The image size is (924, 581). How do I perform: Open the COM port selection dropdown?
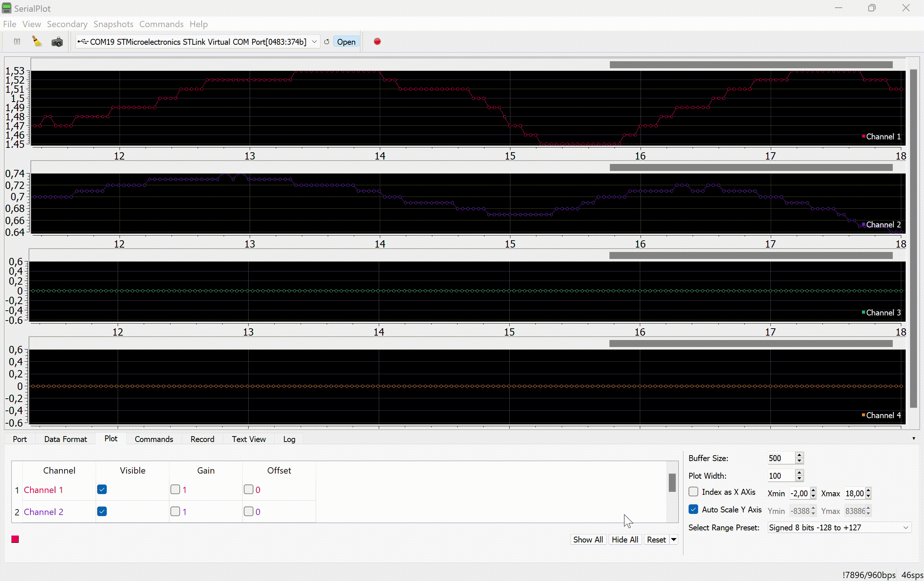pyautogui.click(x=314, y=41)
